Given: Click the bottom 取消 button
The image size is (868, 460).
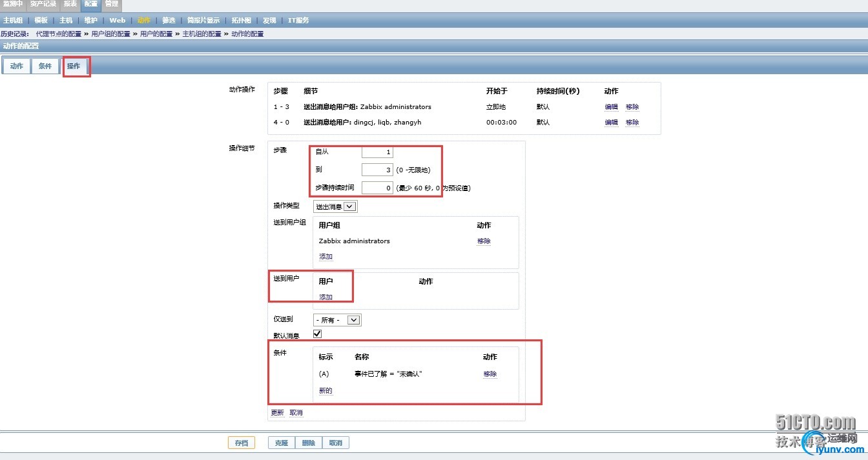Looking at the screenshot, I should [x=336, y=443].
